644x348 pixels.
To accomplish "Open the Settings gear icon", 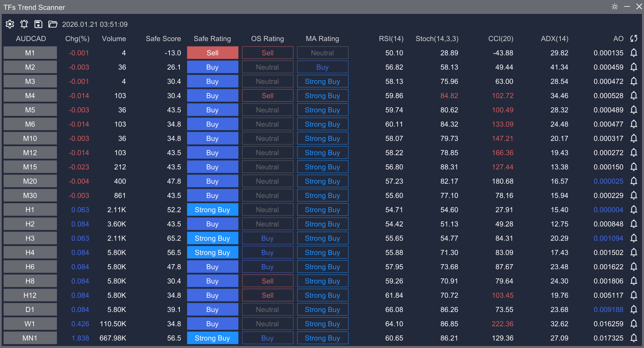I will pos(10,24).
